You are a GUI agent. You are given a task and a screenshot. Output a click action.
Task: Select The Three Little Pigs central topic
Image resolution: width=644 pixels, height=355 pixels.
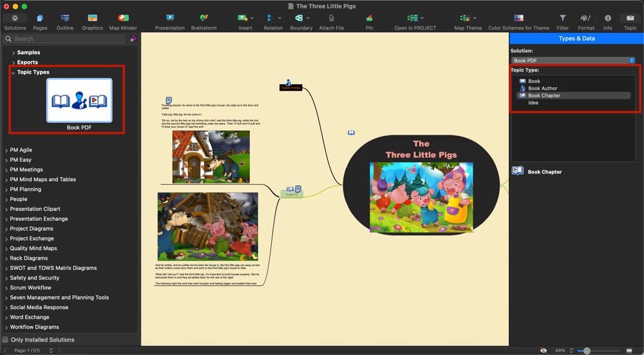point(421,185)
